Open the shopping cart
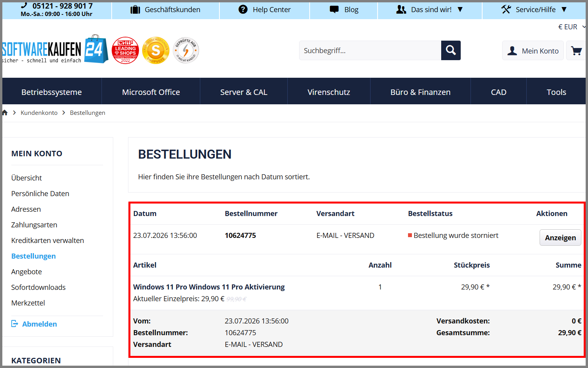Screen dimensions: 588x368 [x=576, y=51]
